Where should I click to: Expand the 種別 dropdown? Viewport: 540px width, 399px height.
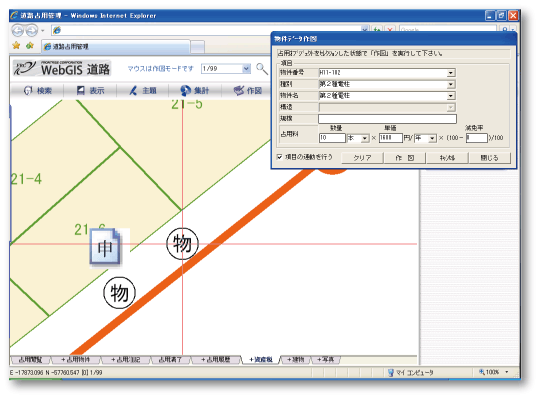(x=451, y=84)
